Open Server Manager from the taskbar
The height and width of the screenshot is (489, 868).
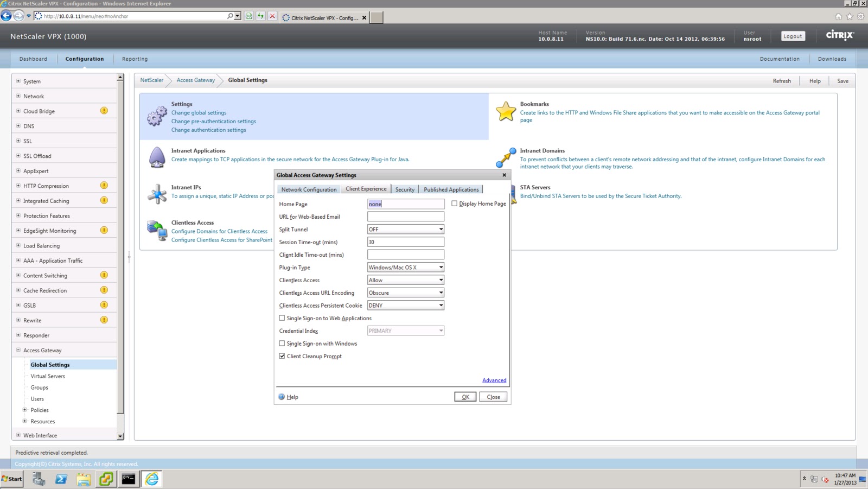point(39,479)
